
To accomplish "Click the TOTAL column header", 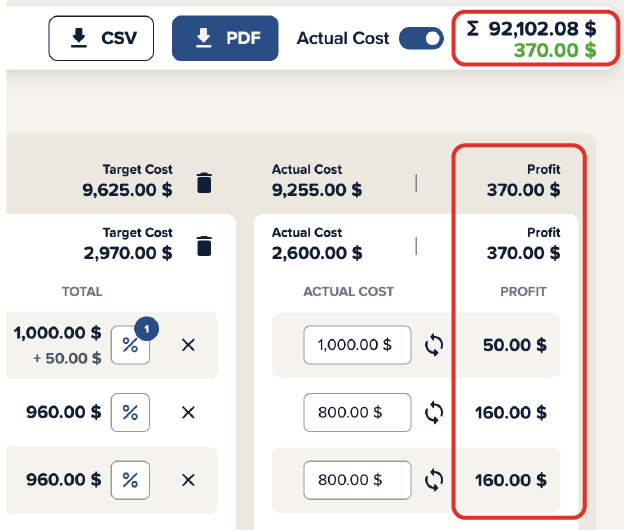I will (82, 292).
